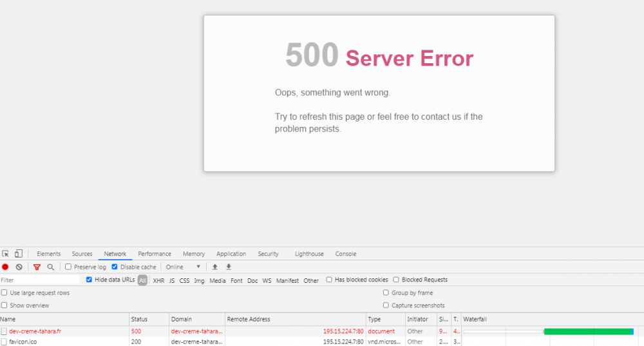This screenshot has height=346, width=644.
Task: Switch to the Console tab
Action: [346, 254]
